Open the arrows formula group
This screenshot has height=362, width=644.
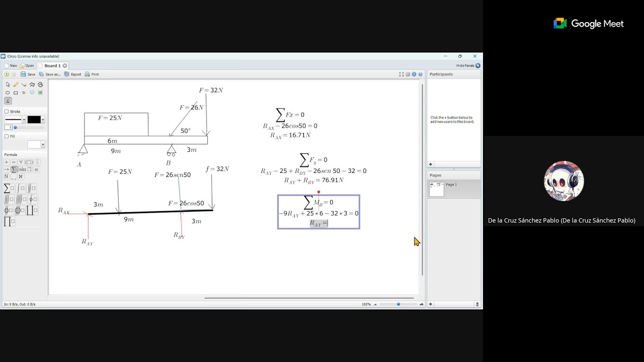pyautogui.click(x=7, y=169)
